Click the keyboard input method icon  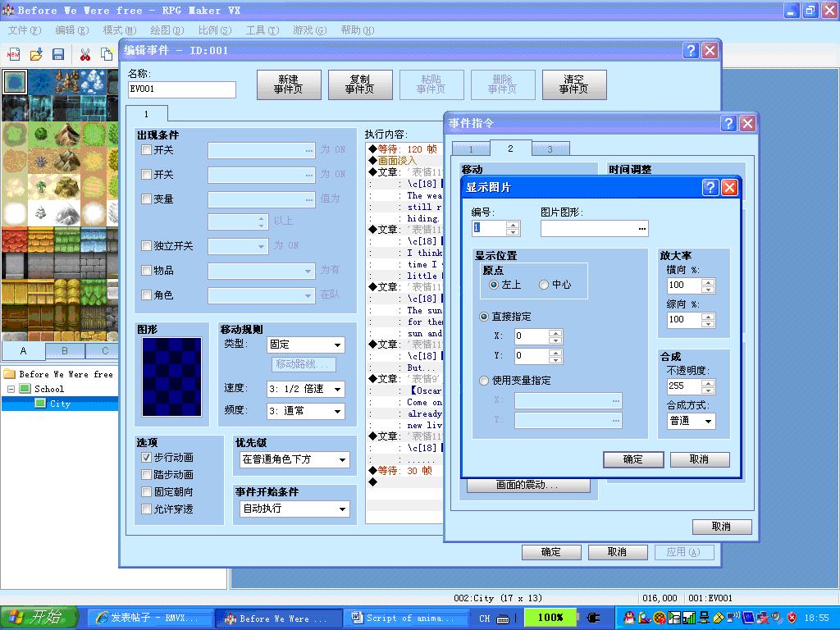(x=503, y=619)
